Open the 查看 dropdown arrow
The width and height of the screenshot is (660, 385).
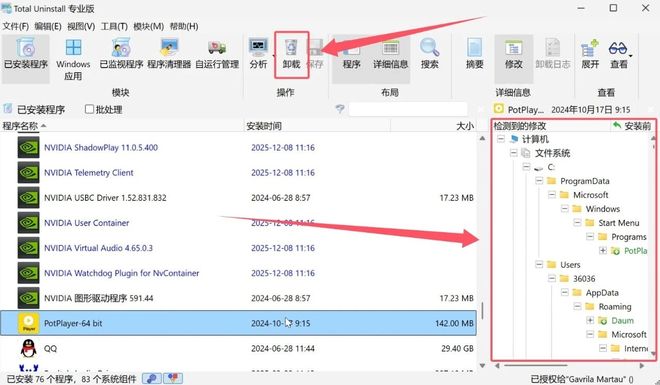pyautogui.click(x=631, y=56)
